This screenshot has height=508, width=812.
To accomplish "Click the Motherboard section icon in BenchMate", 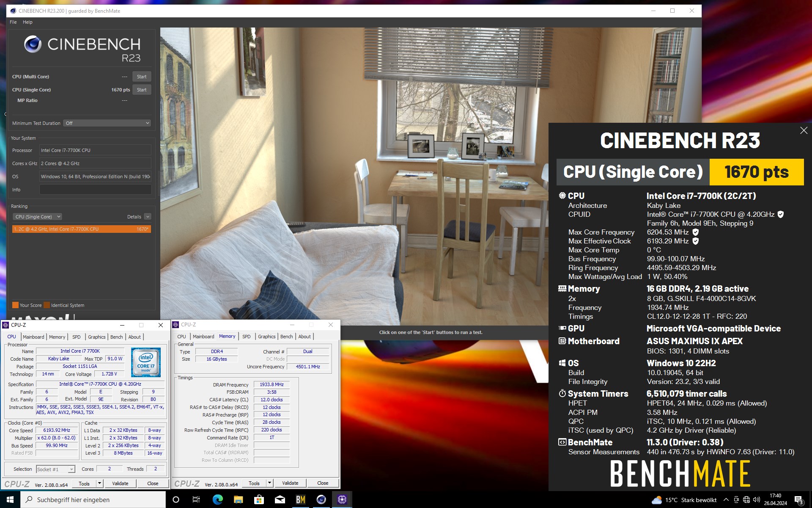I will [x=562, y=341].
